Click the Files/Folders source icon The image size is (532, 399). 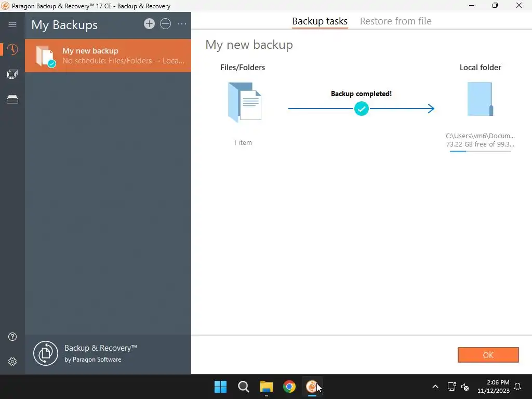coord(244,102)
